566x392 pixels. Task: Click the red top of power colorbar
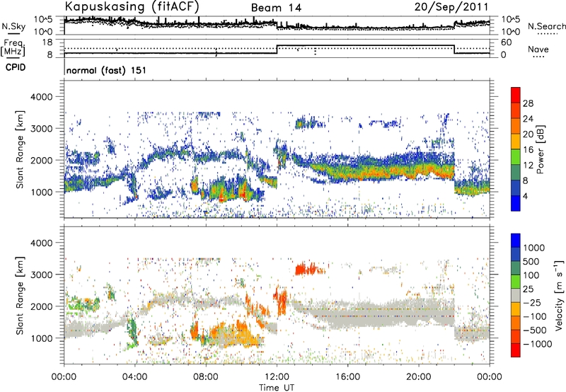(516, 95)
